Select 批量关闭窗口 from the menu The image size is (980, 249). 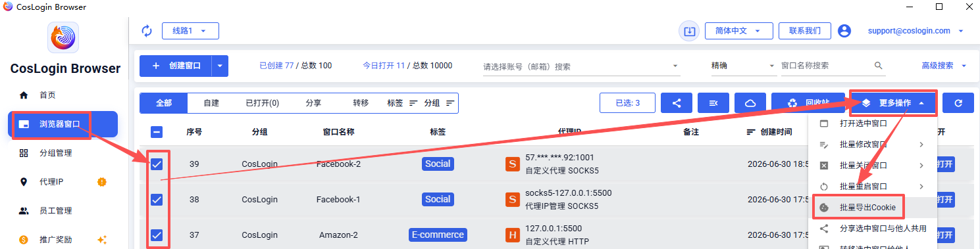coord(872,166)
